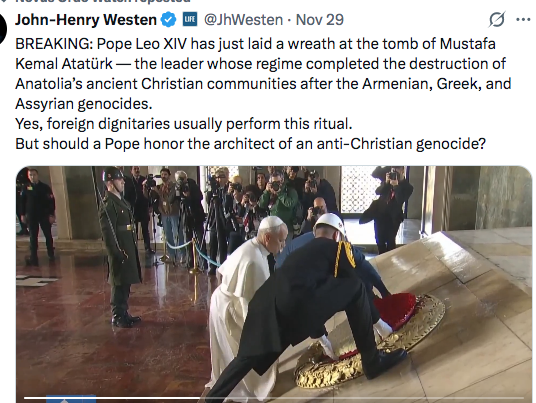Screen dimensions: 536x403
Task: Click the John-Henry Westen display name
Action: (86, 20)
